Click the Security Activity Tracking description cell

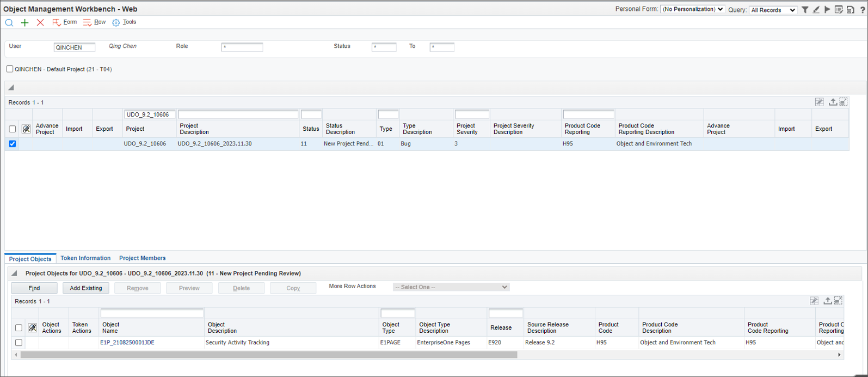(237, 343)
